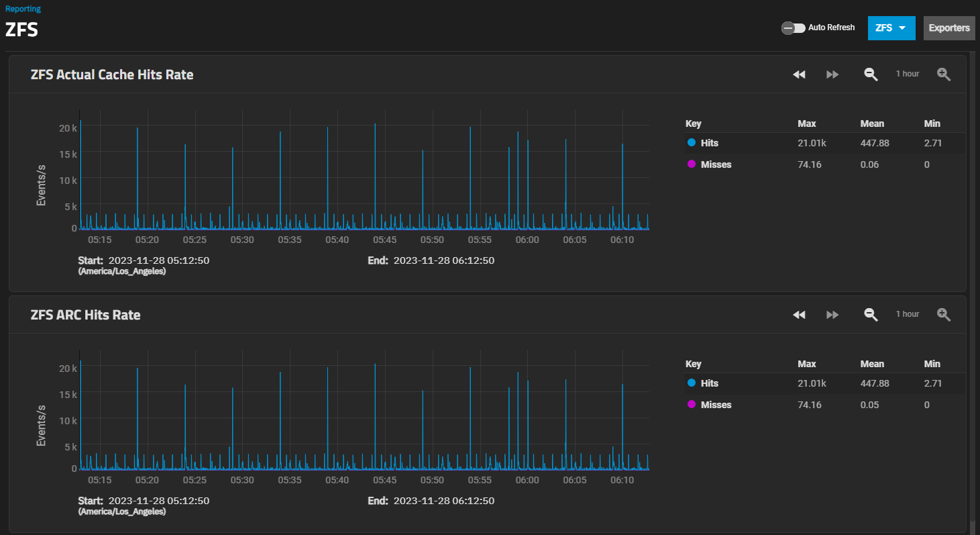The height and width of the screenshot is (535, 980).
Task: Zoom in the ZFS ARC Hits Rate chart
Action: (944, 315)
